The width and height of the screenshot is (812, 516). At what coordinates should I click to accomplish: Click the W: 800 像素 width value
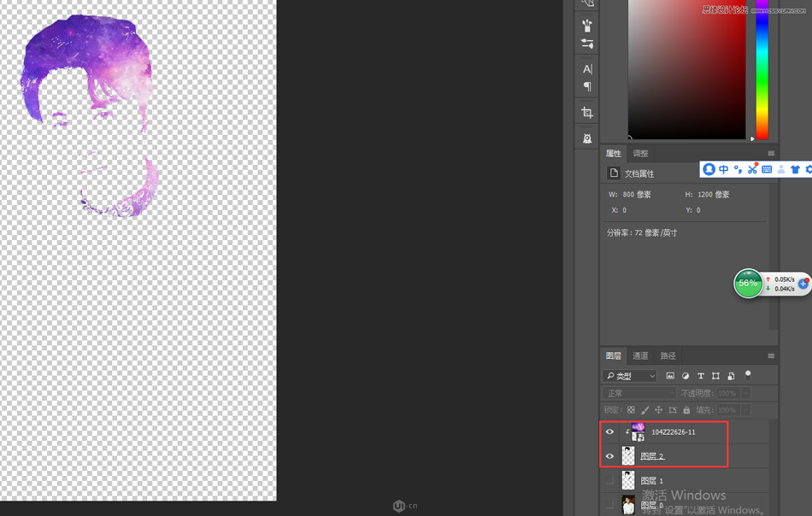point(637,195)
